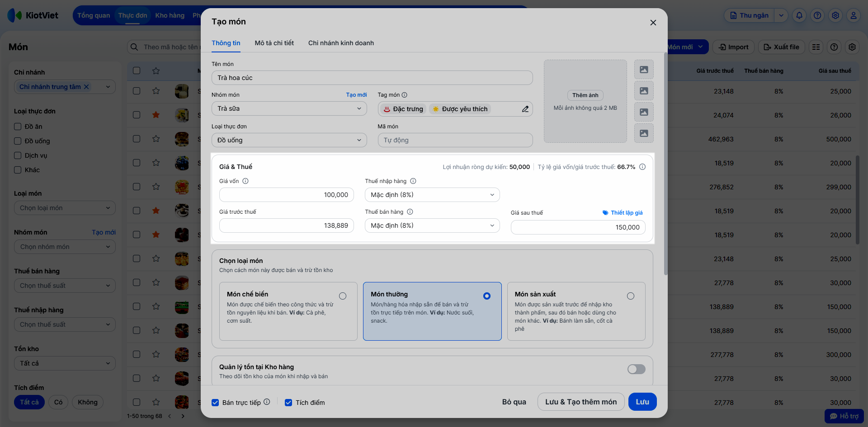The width and height of the screenshot is (868, 427).
Task: Click the info icon beside Bán trực tiếp
Action: click(x=267, y=402)
